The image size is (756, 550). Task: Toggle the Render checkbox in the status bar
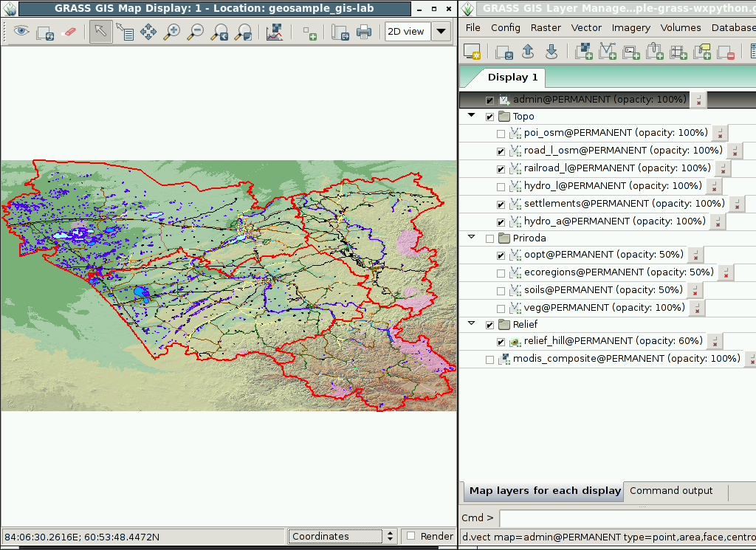(x=410, y=535)
